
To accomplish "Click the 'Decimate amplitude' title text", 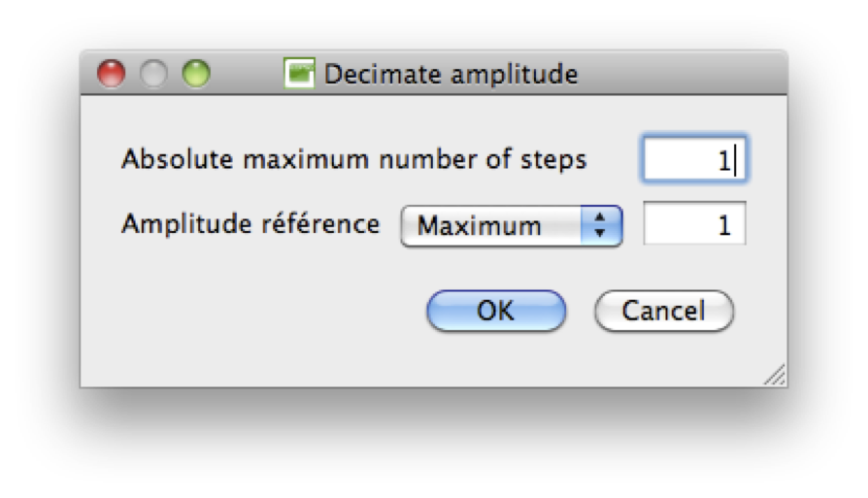I will 451,74.
